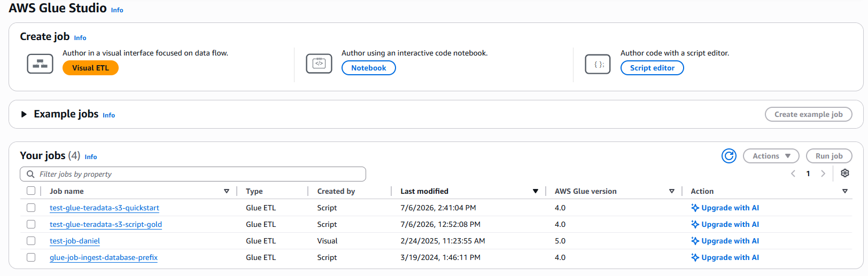Click sparkle icon for test-job-daniel upgrade
Viewport: 868px width, 276px height.
[x=695, y=241]
